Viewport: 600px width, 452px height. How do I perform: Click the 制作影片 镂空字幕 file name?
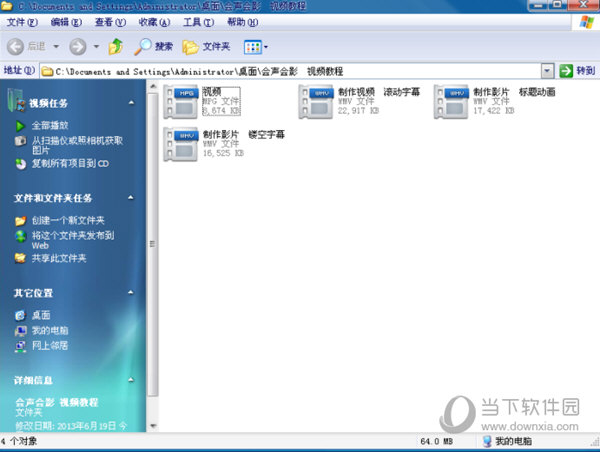coord(244,134)
